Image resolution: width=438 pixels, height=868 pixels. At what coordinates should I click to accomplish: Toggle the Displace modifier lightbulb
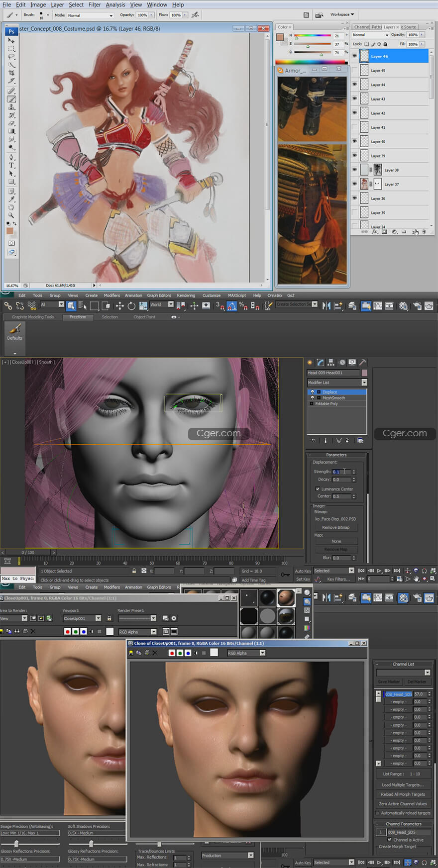(313, 392)
